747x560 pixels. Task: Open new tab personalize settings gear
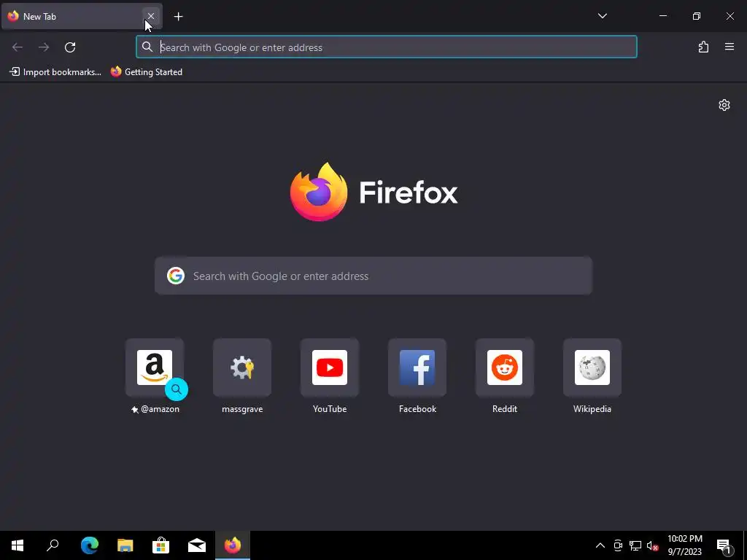(724, 105)
